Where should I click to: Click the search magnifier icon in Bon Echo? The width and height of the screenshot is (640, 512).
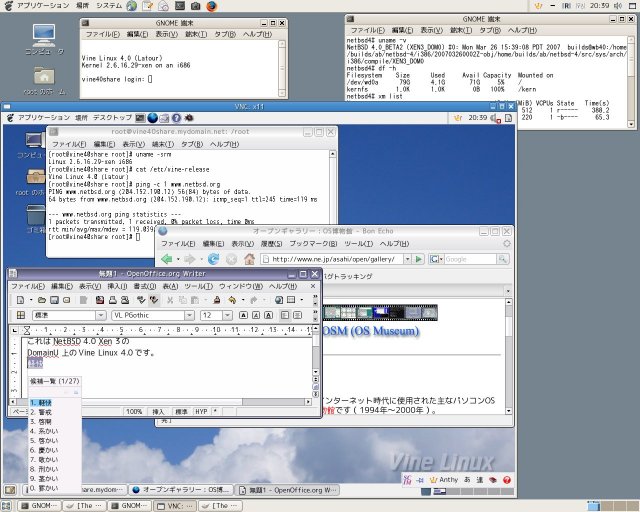(502, 259)
